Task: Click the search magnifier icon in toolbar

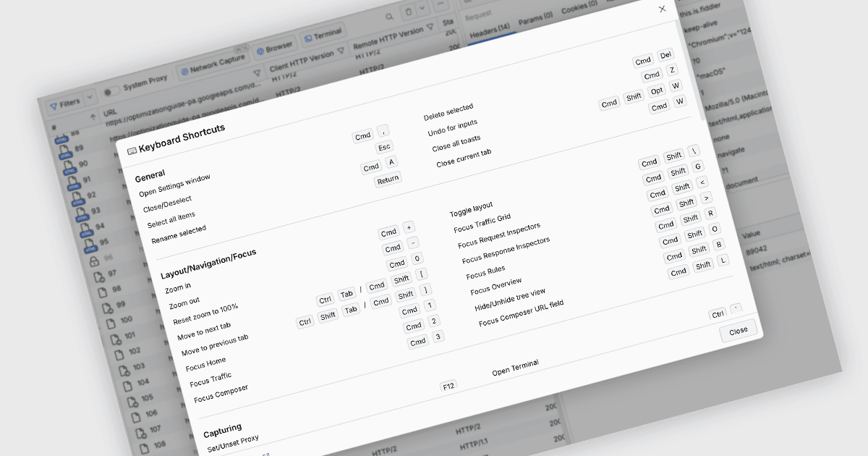Action: [389, 15]
